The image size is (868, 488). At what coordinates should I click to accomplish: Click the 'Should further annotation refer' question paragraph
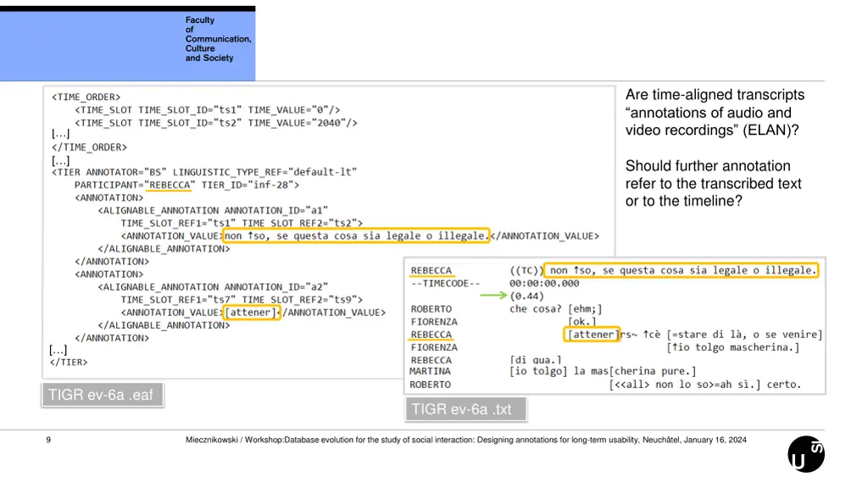tap(713, 184)
